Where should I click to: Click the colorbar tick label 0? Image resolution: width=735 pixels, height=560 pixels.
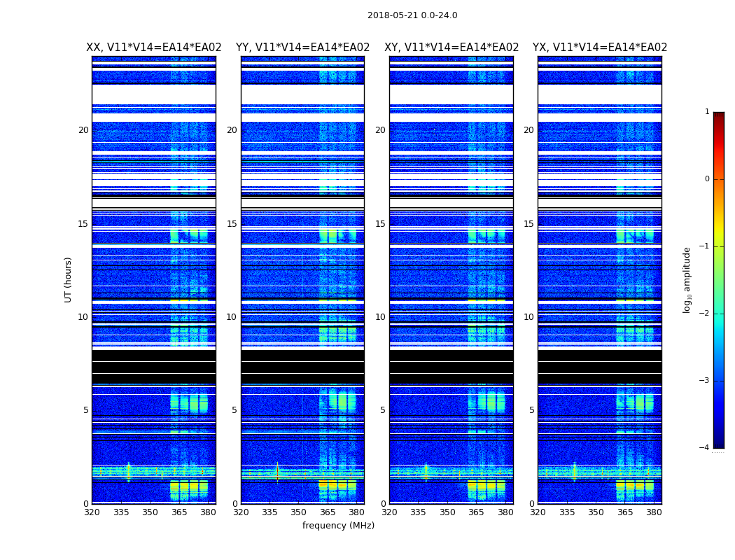[707, 179]
